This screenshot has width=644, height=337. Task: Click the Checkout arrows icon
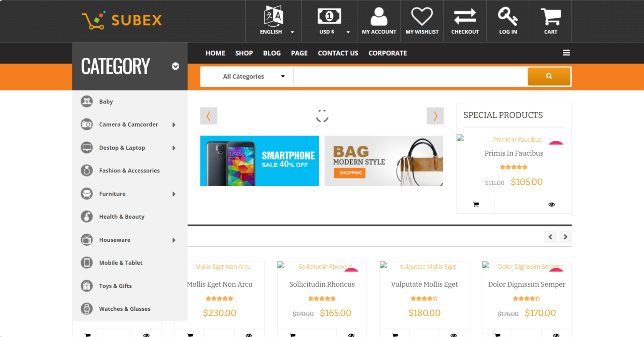coord(465,17)
